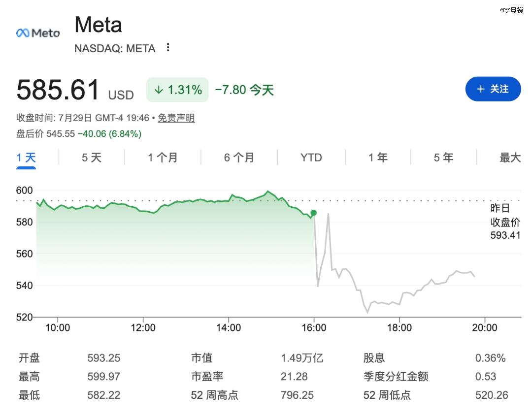The width and height of the screenshot is (532, 417).
Task: Click the Meta infinity logo
Action: (x=37, y=33)
